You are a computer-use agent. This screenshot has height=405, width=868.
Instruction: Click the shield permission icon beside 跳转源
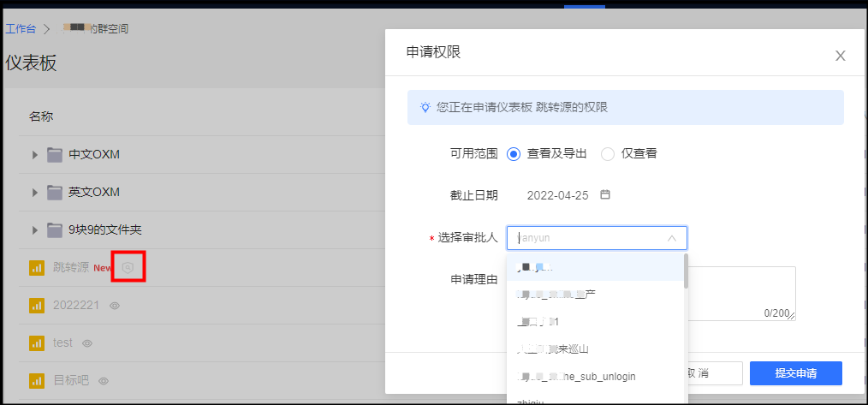pyautogui.click(x=128, y=268)
